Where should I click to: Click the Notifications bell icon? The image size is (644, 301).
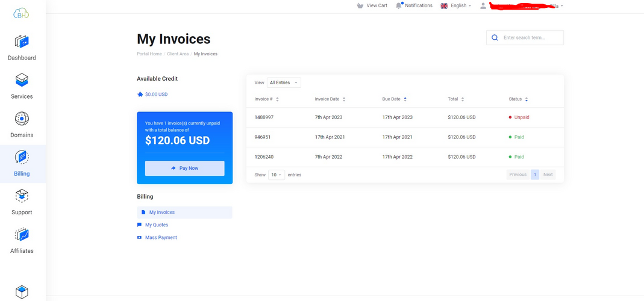(399, 6)
